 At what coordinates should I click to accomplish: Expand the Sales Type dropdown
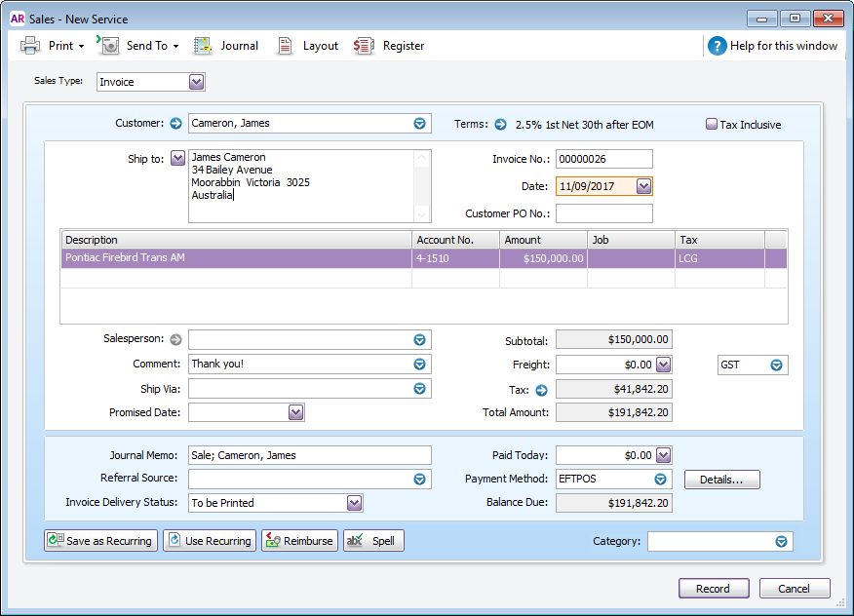197,83
